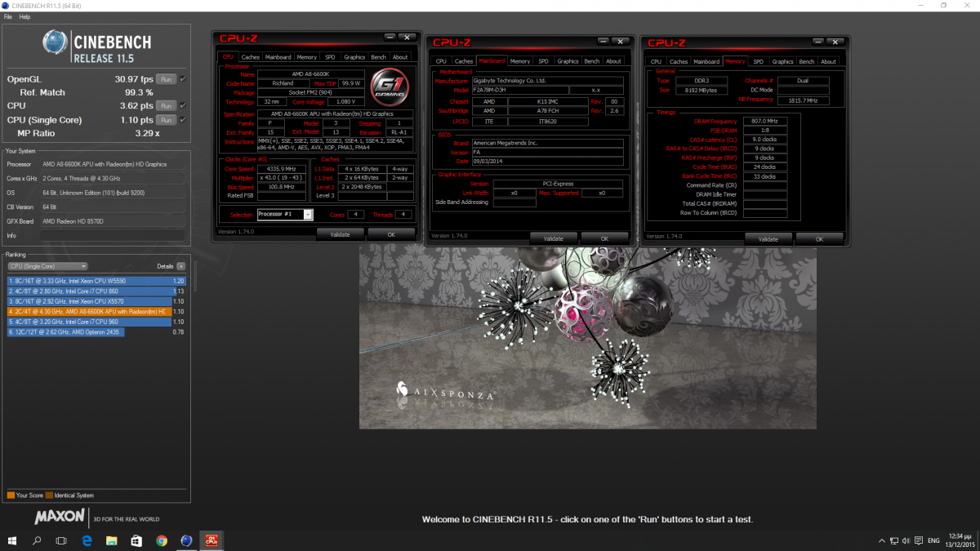Viewport: 980px width, 551px height.
Task: Toggle the CPU (Single Core) test checkbox
Action: point(183,119)
